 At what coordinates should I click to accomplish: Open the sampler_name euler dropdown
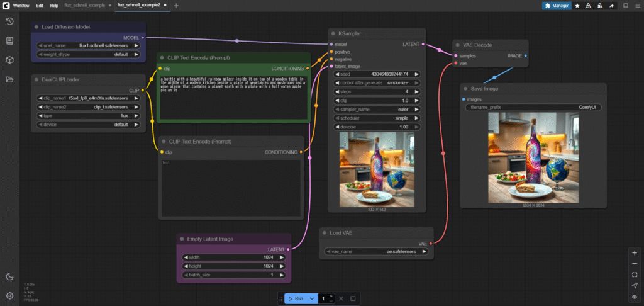(x=377, y=110)
